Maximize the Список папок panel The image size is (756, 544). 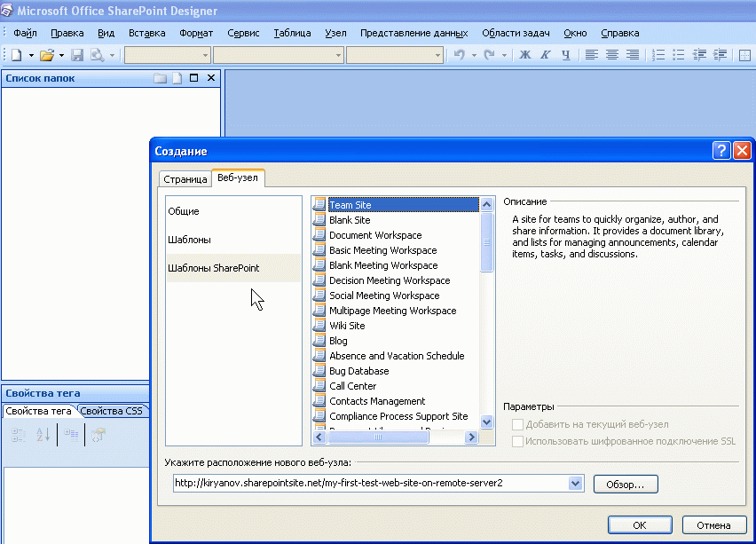click(193, 78)
